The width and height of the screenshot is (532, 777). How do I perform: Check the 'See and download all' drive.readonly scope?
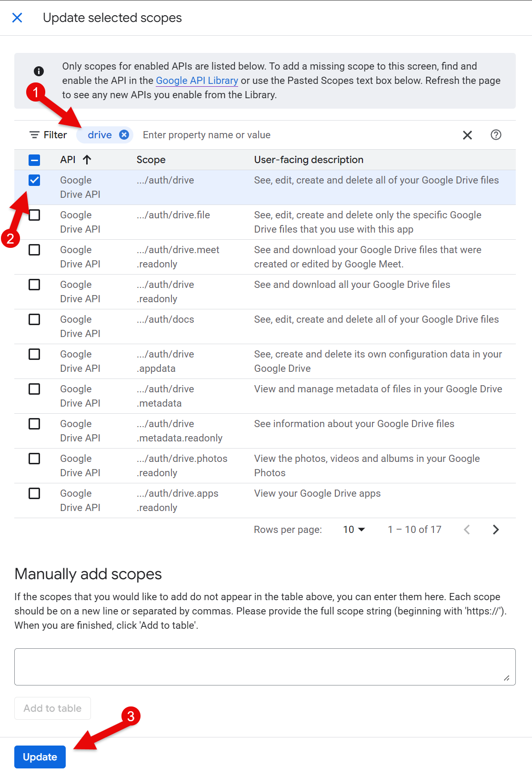[x=34, y=285]
